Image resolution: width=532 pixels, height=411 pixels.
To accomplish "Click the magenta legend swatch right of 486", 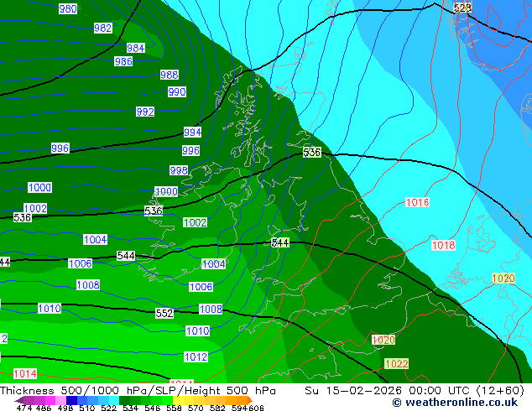I will coord(50,400).
